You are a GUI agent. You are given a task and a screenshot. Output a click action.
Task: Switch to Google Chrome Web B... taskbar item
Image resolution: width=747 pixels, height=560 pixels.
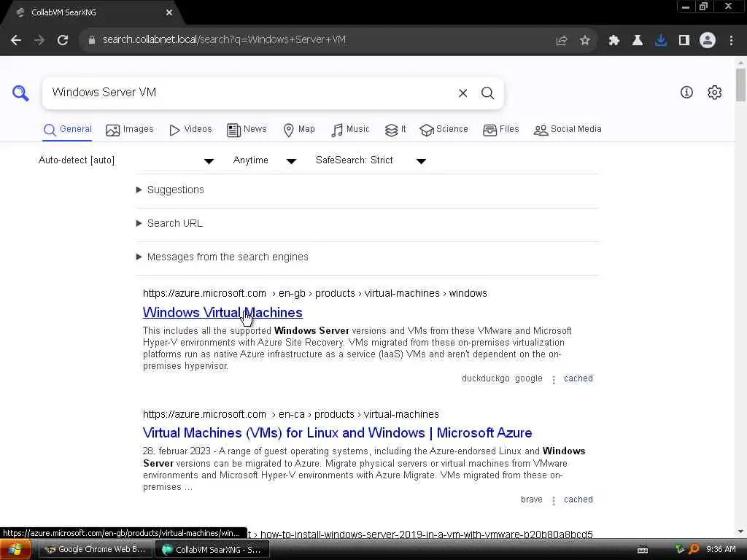coord(95,550)
